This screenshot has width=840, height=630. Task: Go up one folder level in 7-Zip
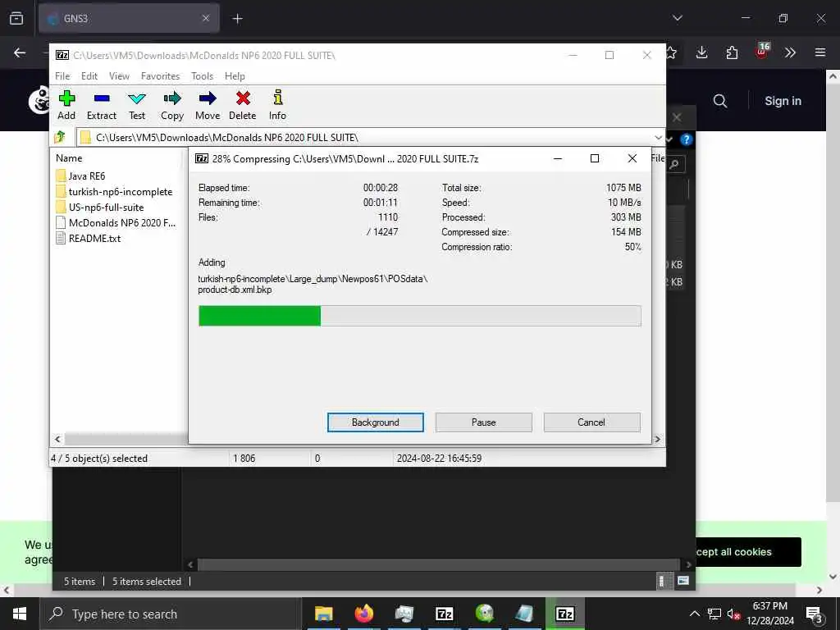60,137
